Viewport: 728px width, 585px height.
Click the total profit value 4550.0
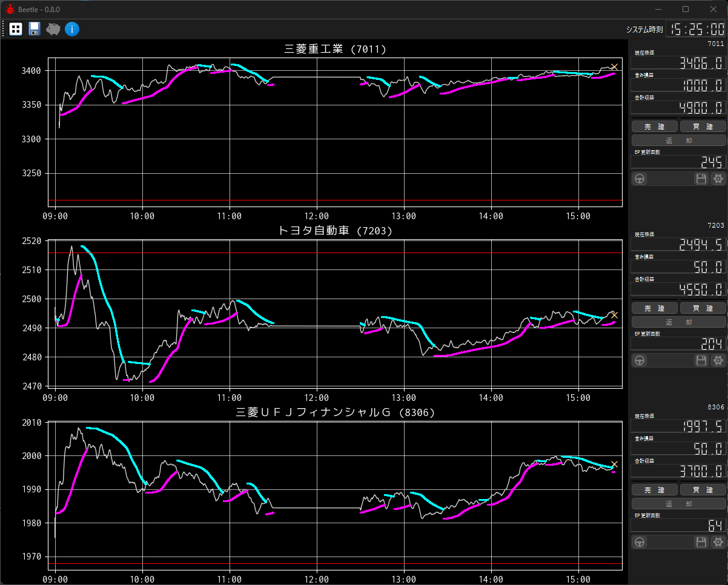678,289
